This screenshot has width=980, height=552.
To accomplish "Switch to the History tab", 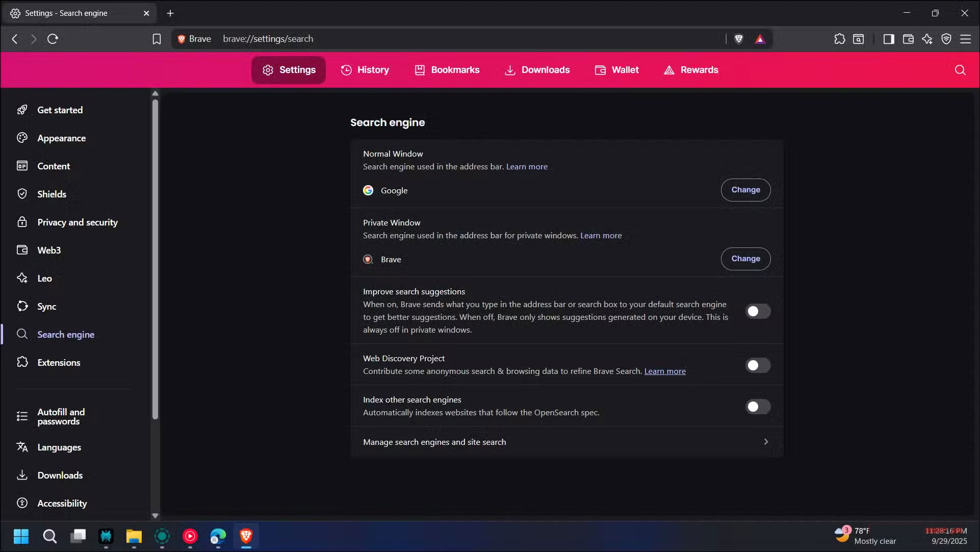I will point(365,70).
